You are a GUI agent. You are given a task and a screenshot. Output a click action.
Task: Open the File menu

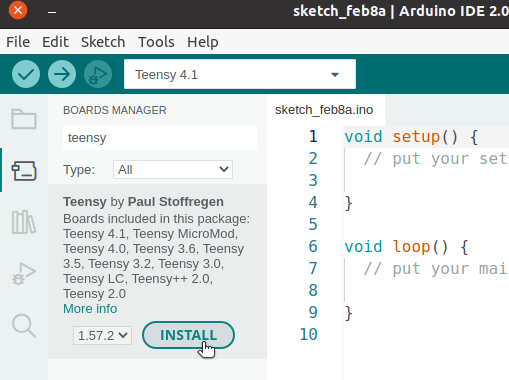pos(18,42)
